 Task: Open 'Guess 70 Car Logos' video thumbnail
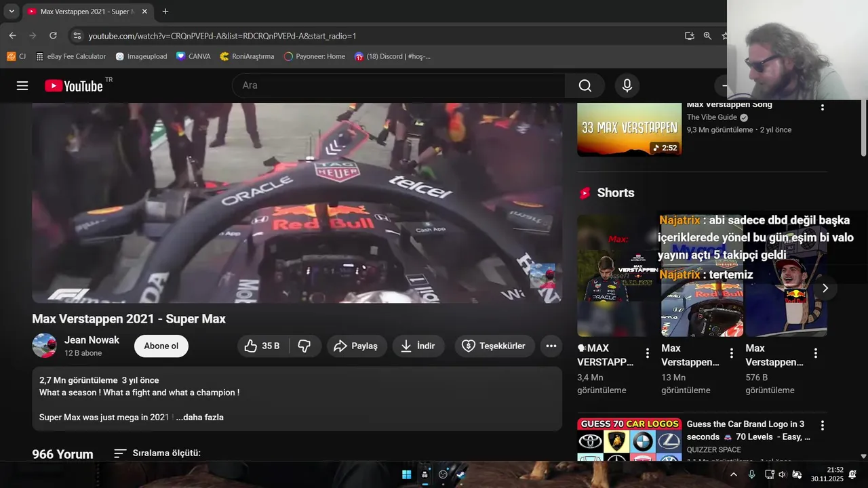pyautogui.click(x=629, y=439)
